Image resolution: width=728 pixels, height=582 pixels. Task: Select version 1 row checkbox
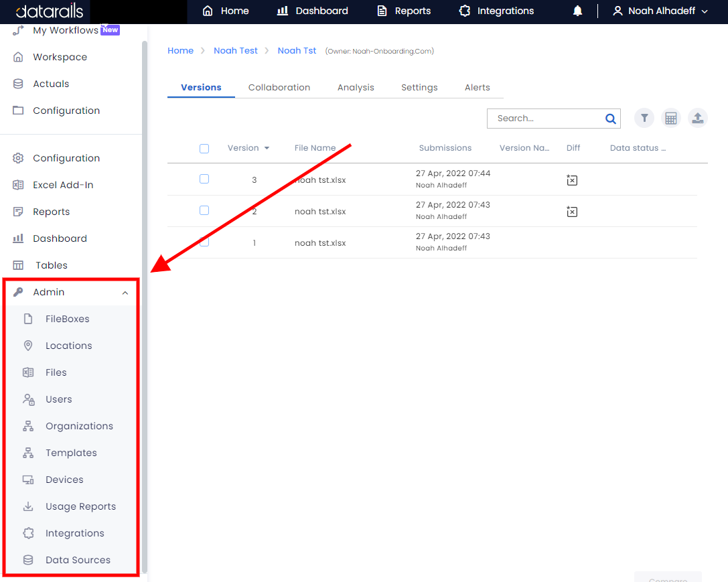(x=204, y=242)
